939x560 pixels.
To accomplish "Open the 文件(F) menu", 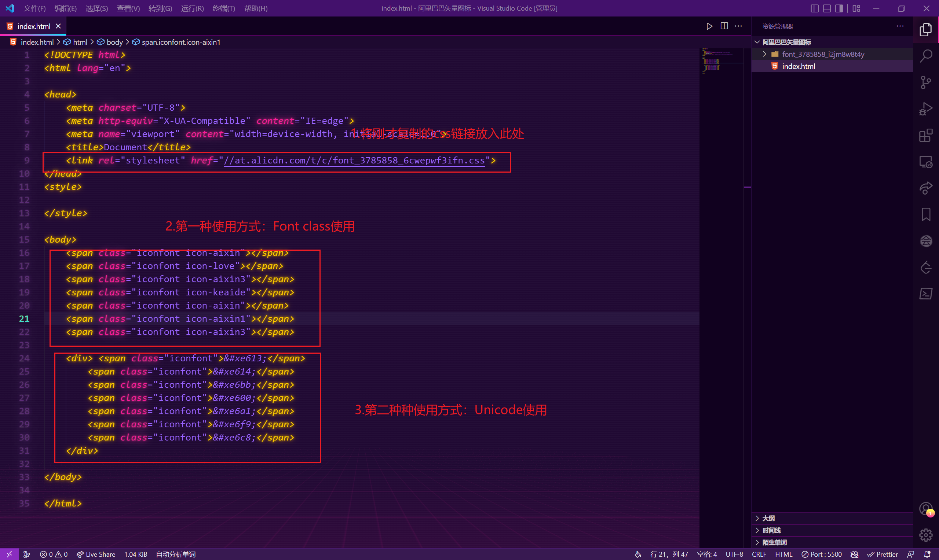I will [34, 8].
